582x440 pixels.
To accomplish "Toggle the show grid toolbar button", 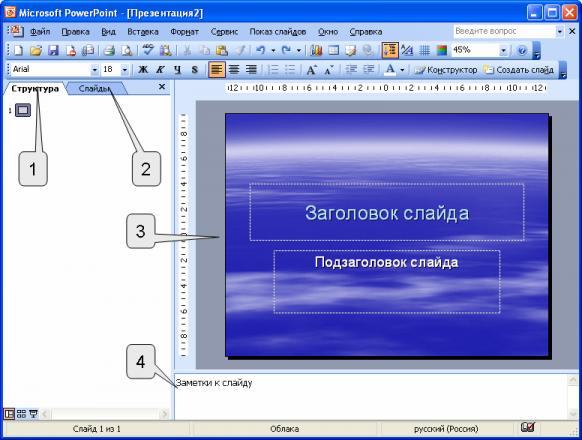I will [x=424, y=50].
